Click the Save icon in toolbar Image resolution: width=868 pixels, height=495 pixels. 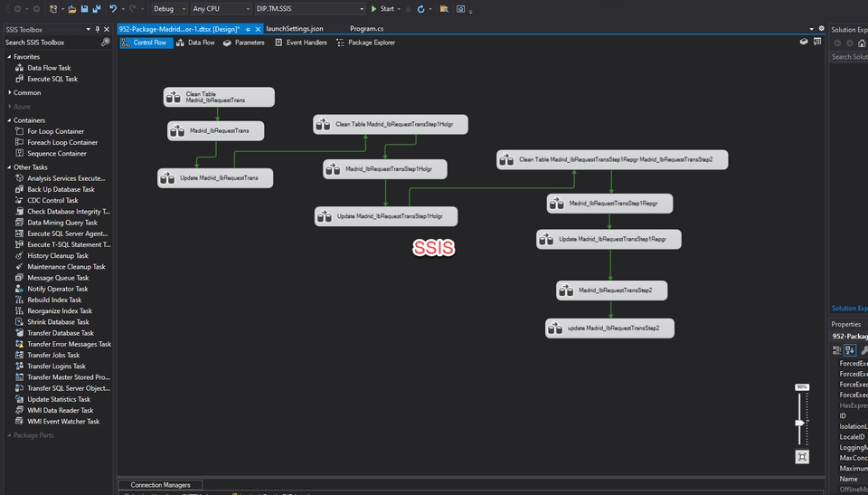click(84, 9)
